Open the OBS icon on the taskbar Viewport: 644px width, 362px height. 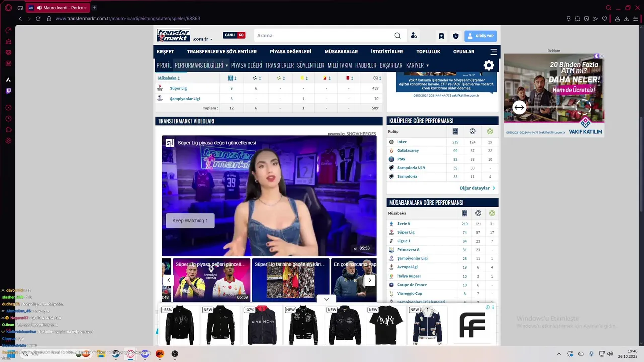pyautogui.click(x=175, y=354)
